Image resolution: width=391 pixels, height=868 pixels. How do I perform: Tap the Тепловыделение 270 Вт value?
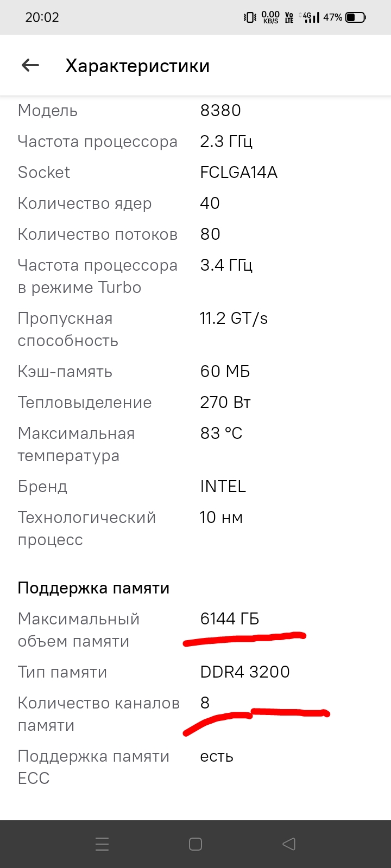225,403
